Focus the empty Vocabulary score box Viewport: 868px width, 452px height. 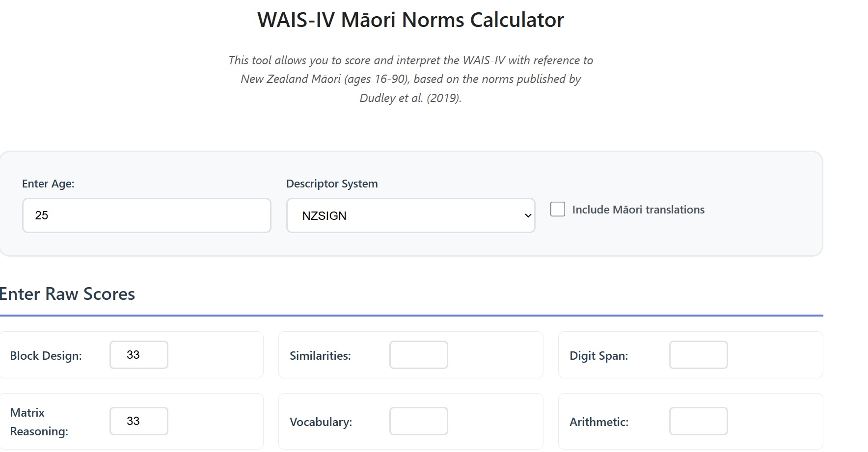(418, 421)
